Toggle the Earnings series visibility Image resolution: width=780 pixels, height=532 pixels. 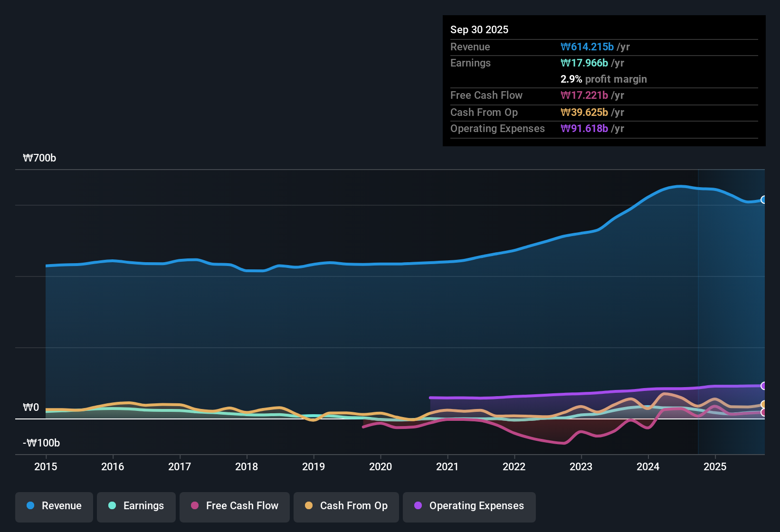pos(136,506)
